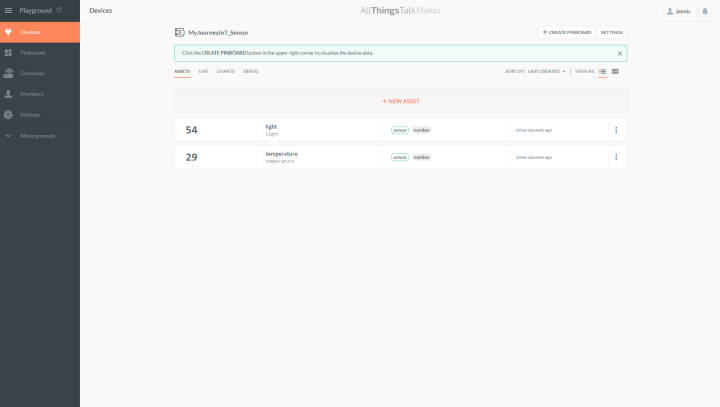Click the Gateways router icon
This screenshot has height=407, width=720.
(x=8, y=73)
